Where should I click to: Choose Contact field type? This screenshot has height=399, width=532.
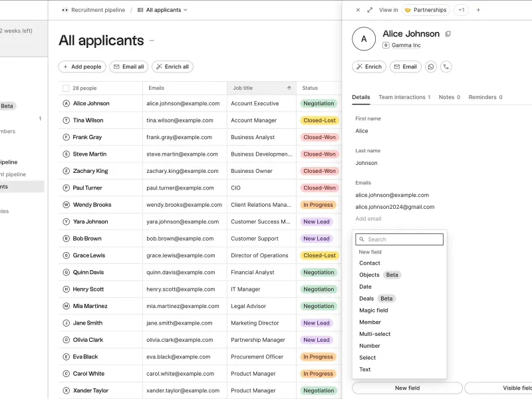400,263
